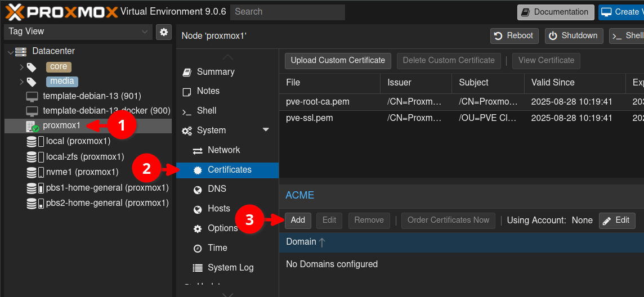Select the pve-ssl.pem certificate row

[462, 118]
